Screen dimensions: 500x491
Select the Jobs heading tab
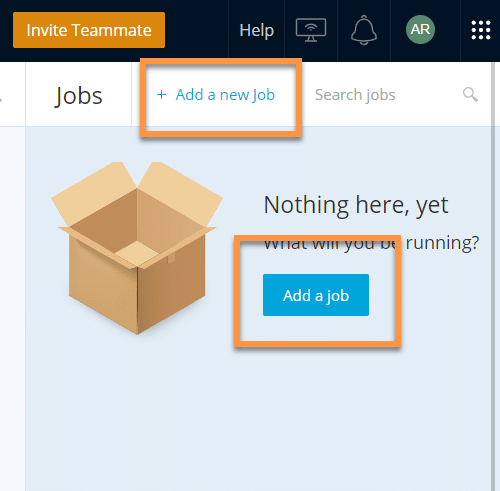(x=79, y=96)
